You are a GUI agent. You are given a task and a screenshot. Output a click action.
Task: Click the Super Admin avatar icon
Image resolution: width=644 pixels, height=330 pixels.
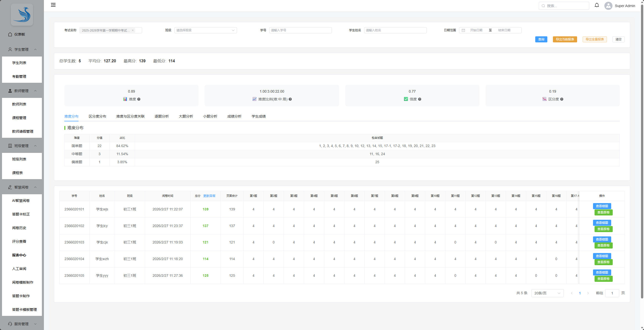click(x=608, y=6)
